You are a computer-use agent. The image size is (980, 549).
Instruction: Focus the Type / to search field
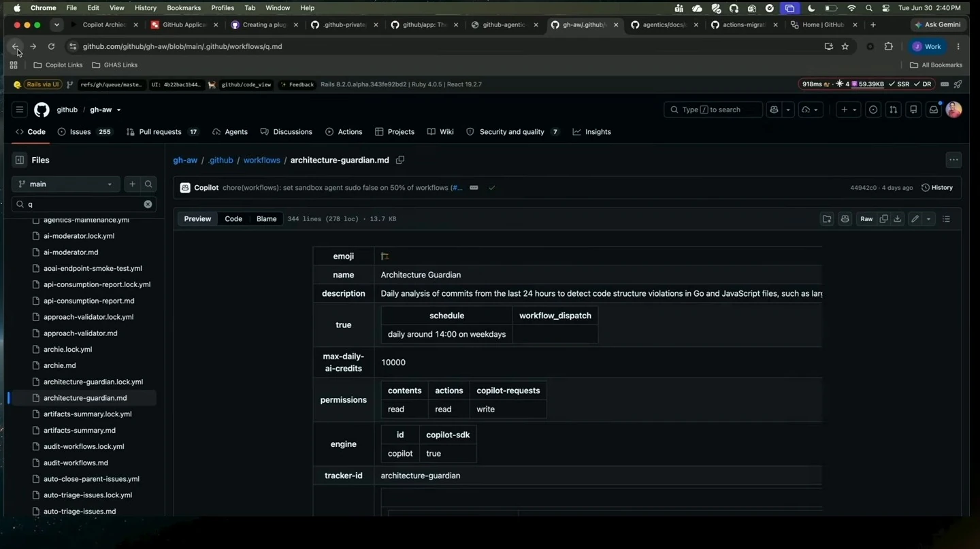[713, 110]
